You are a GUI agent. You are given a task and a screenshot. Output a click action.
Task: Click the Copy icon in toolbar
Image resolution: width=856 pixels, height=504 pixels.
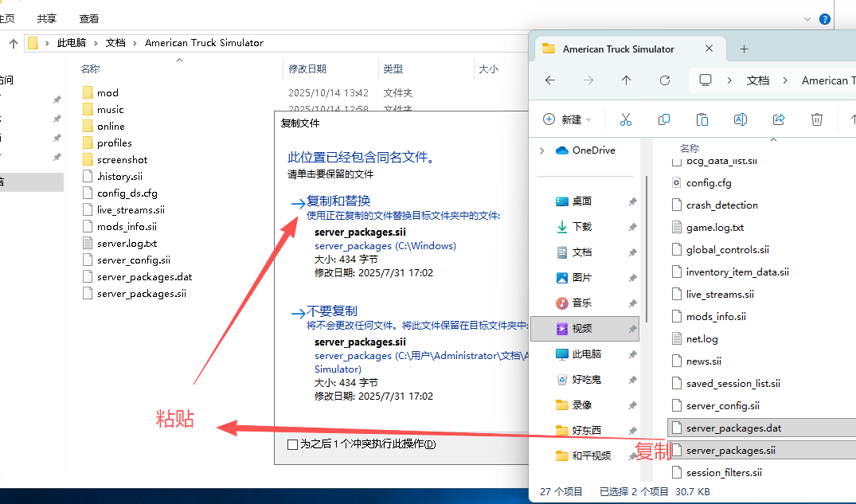click(663, 119)
